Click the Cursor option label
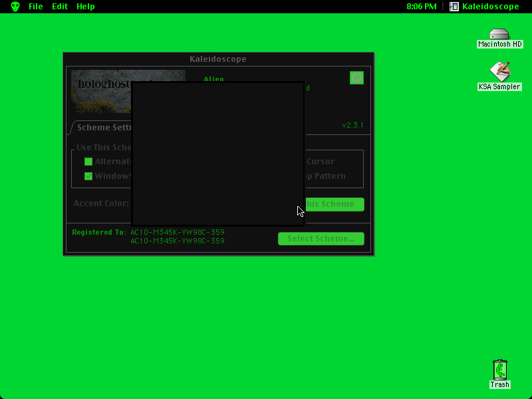 [321, 162]
